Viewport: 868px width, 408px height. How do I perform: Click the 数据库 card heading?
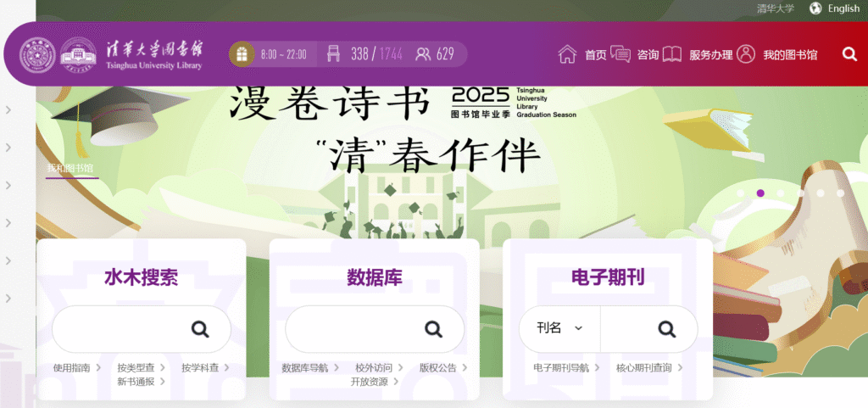click(375, 278)
